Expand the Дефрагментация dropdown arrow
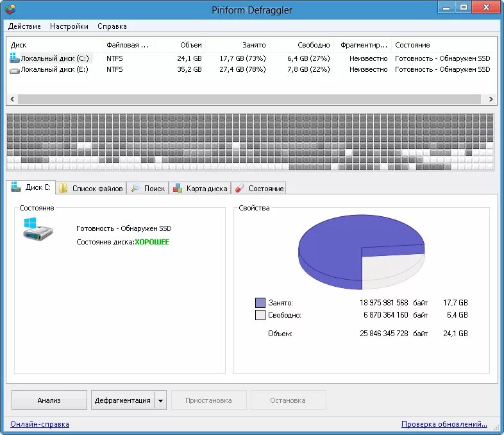The width and height of the screenshot is (504, 435). tap(161, 400)
